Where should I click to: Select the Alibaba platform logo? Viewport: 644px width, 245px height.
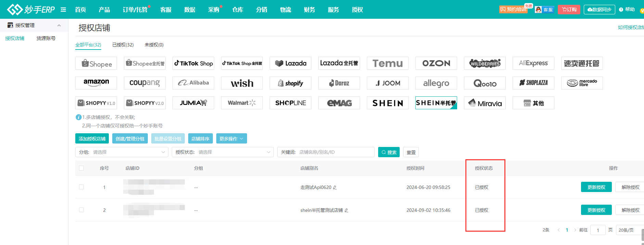click(x=193, y=83)
